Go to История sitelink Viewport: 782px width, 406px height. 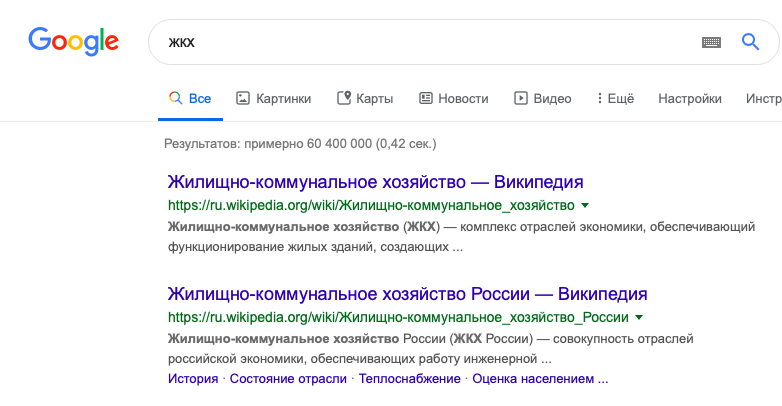click(x=193, y=379)
